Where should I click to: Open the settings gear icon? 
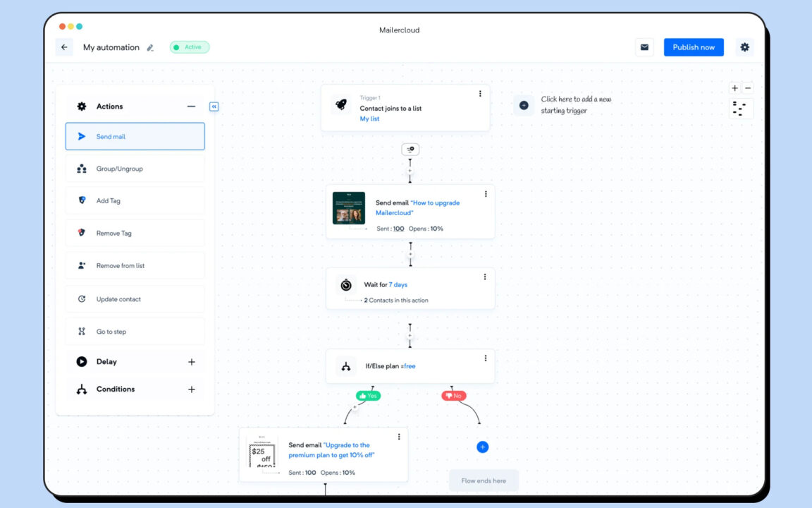tap(745, 47)
